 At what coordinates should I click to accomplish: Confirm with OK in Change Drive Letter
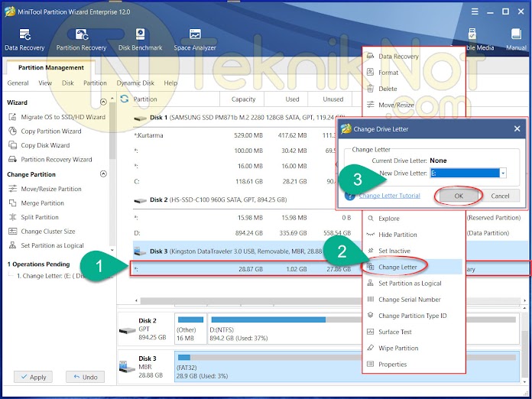click(459, 196)
